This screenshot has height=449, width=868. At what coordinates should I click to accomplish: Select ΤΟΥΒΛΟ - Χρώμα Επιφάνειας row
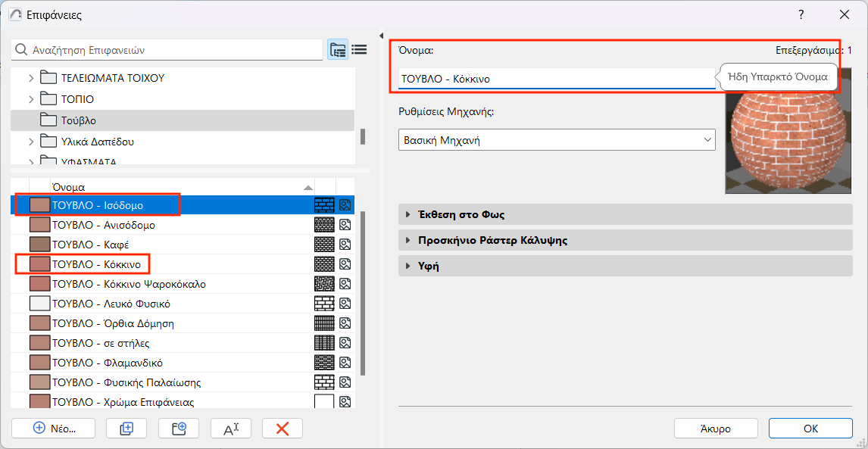point(182,401)
